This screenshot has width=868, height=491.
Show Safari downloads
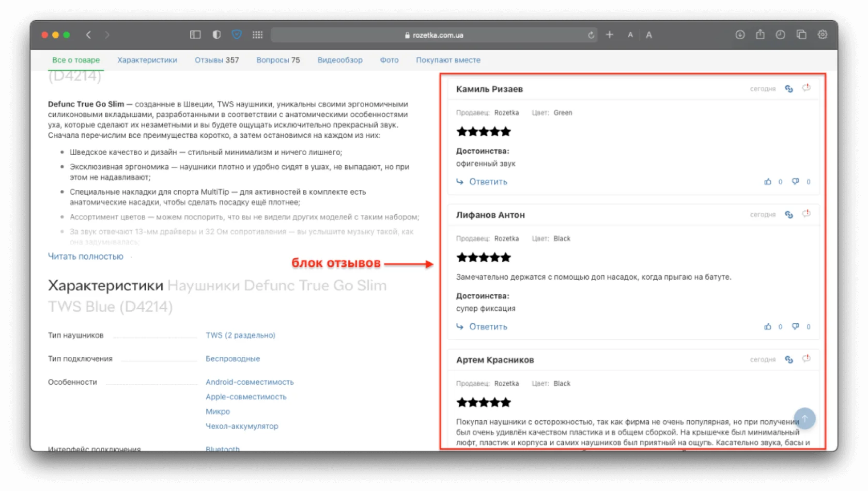coord(740,35)
